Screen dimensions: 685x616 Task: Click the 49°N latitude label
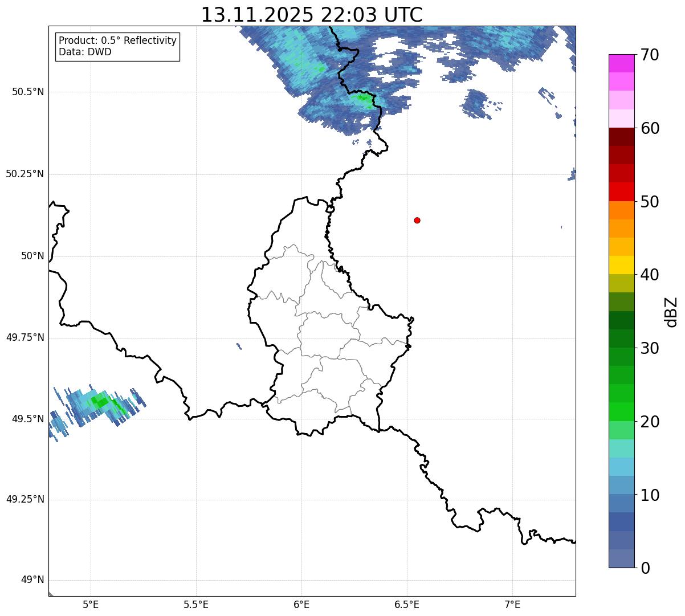[x=32, y=580]
